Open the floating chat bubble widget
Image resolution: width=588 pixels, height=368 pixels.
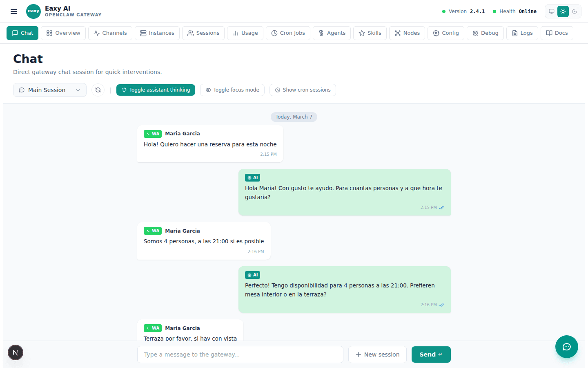pyautogui.click(x=566, y=346)
